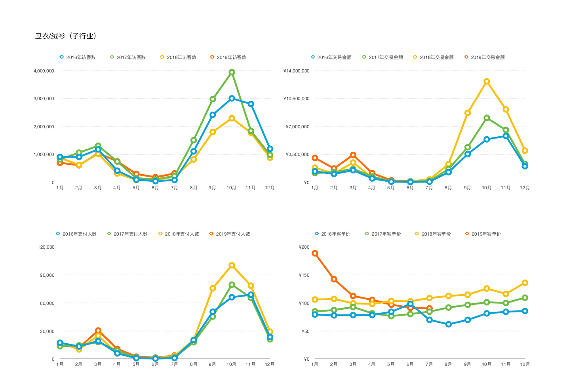
Task: Click the 2017年访客数 legend marker
Action: point(112,57)
